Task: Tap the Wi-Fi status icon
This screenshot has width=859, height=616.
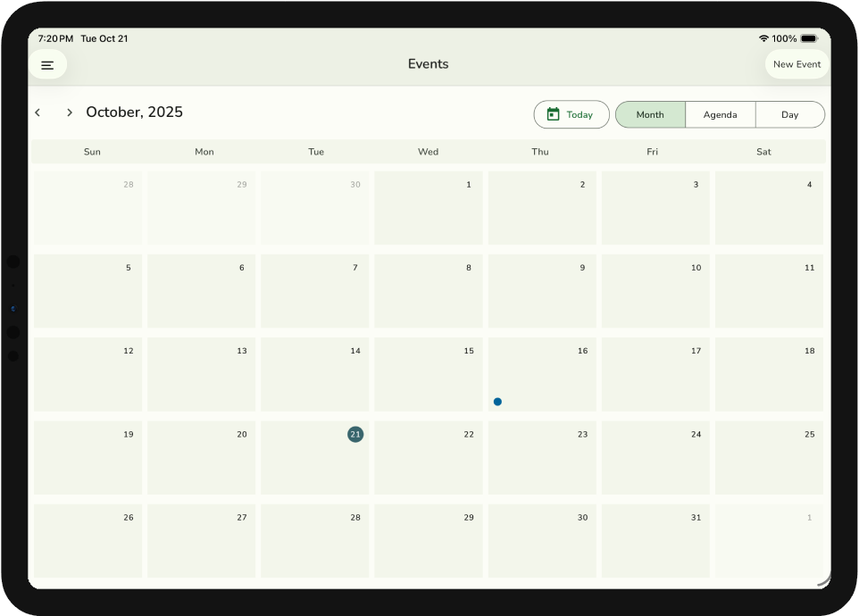Action: [x=763, y=39]
